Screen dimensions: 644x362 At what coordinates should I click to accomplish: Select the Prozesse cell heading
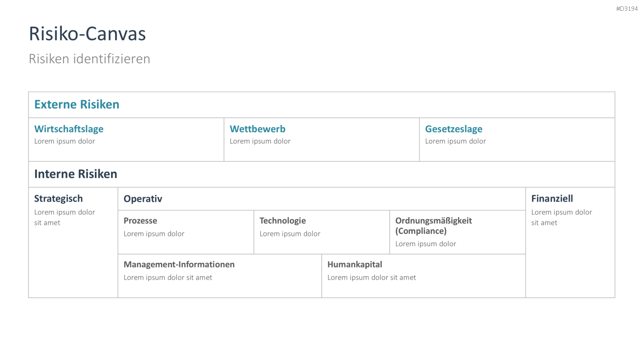(x=140, y=220)
